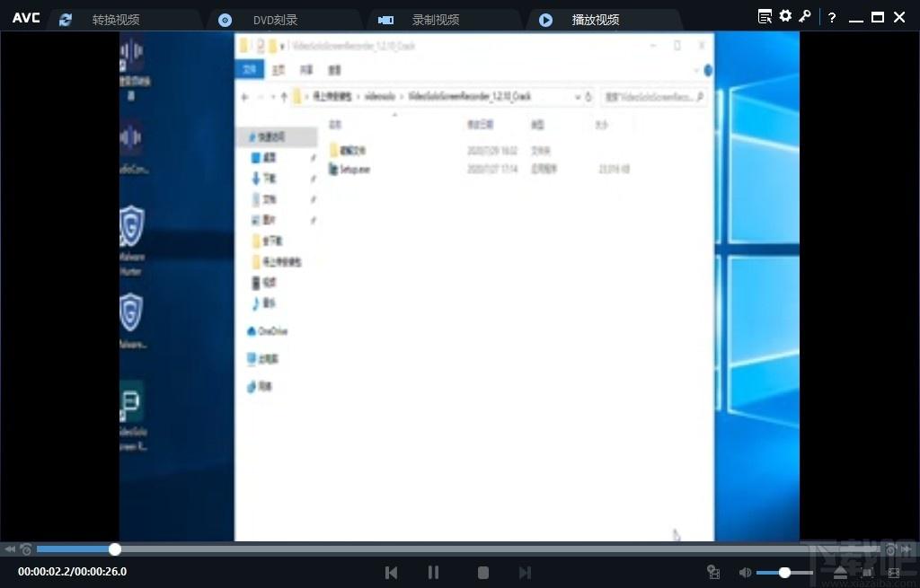Click the key registration icon
Viewport: 920px width, 588px height.
(805, 17)
